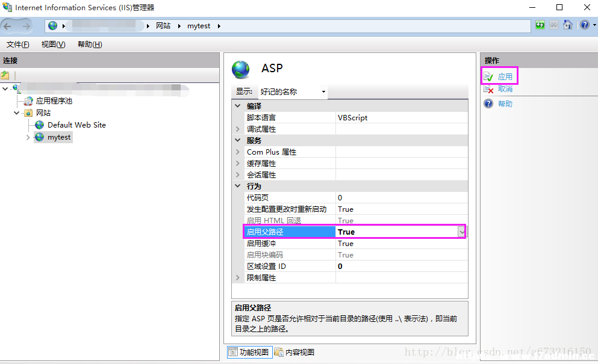Switch to 内容视图 tab
Viewport: 598px width, 364px height.
(294, 352)
